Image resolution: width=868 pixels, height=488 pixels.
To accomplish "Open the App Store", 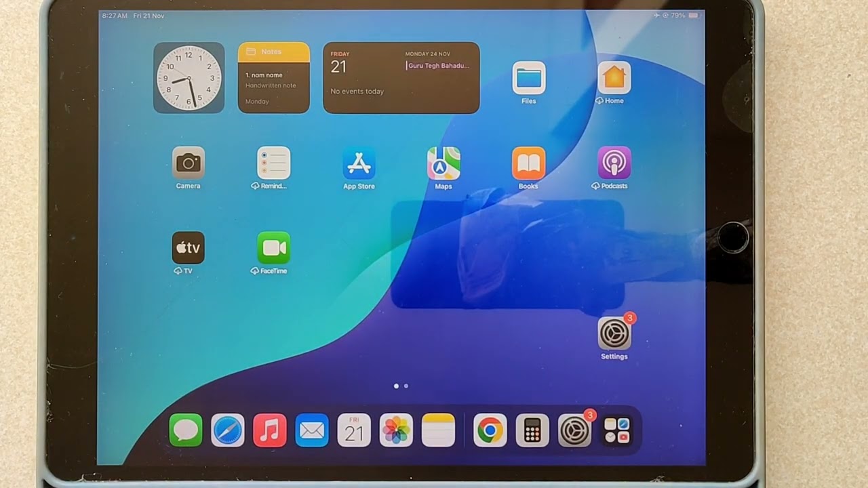I will pos(359,163).
